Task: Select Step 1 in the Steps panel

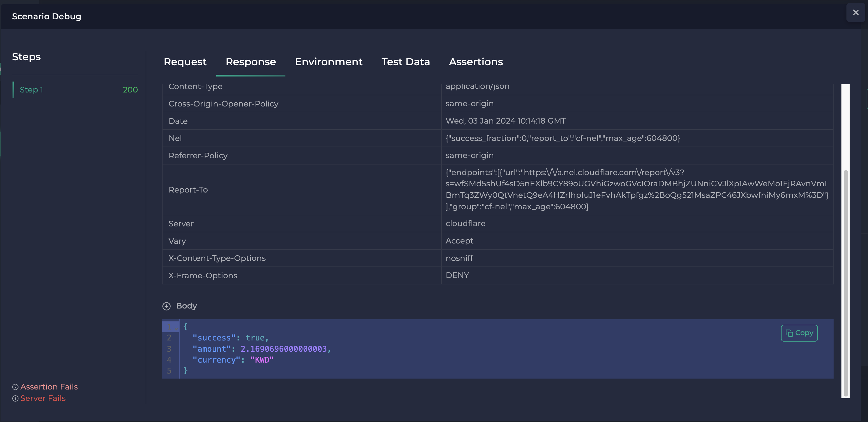Action: pos(32,90)
